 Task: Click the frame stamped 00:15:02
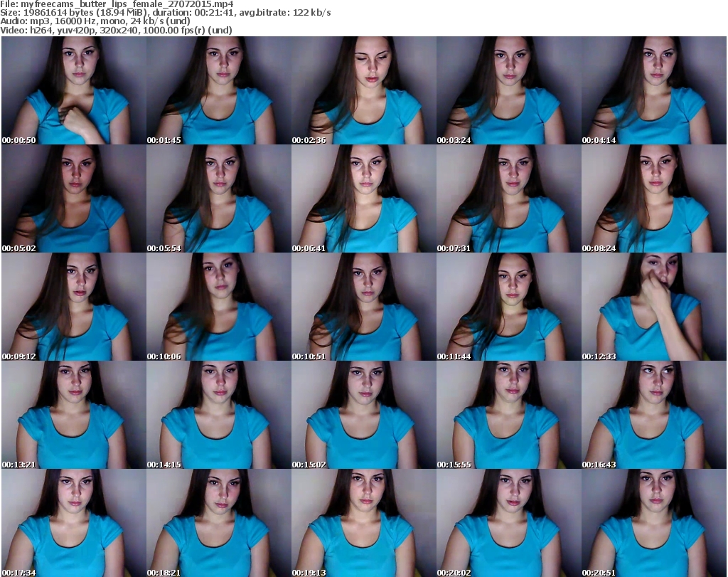[x=363, y=415]
